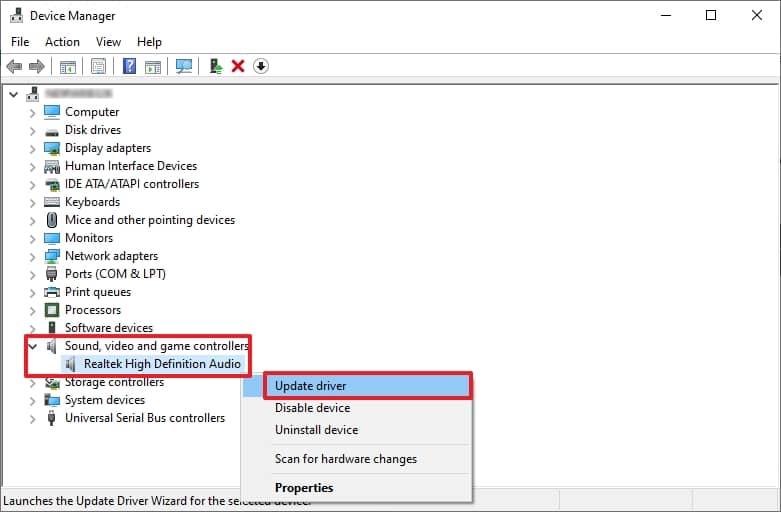Open the File menu

tap(20, 42)
